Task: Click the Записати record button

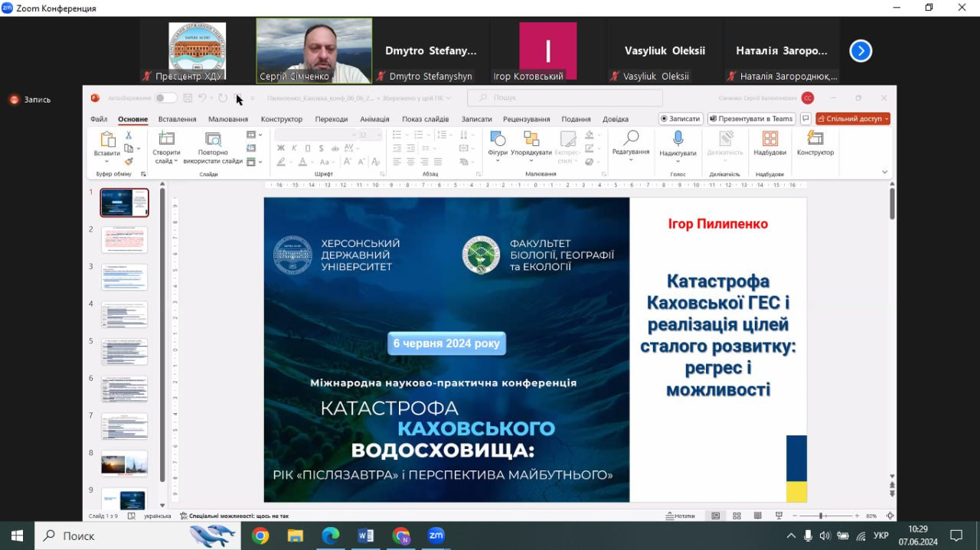Action: pyautogui.click(x=681, y=119)
